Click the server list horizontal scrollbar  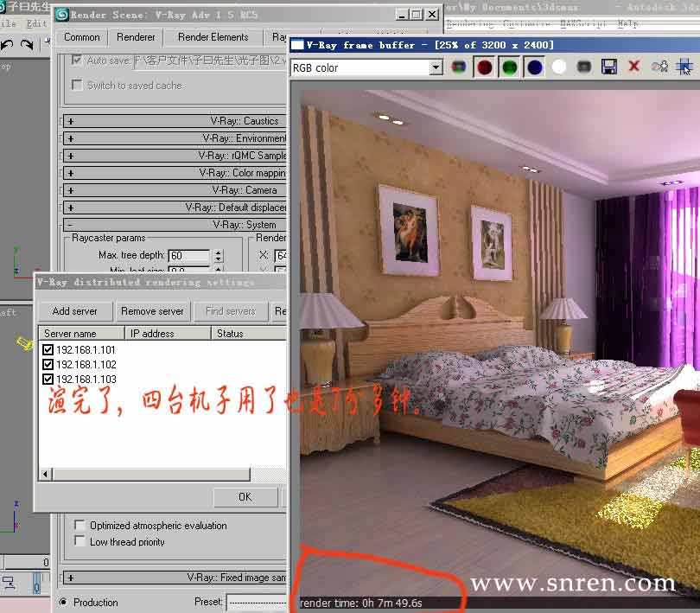tap(151, 474)
